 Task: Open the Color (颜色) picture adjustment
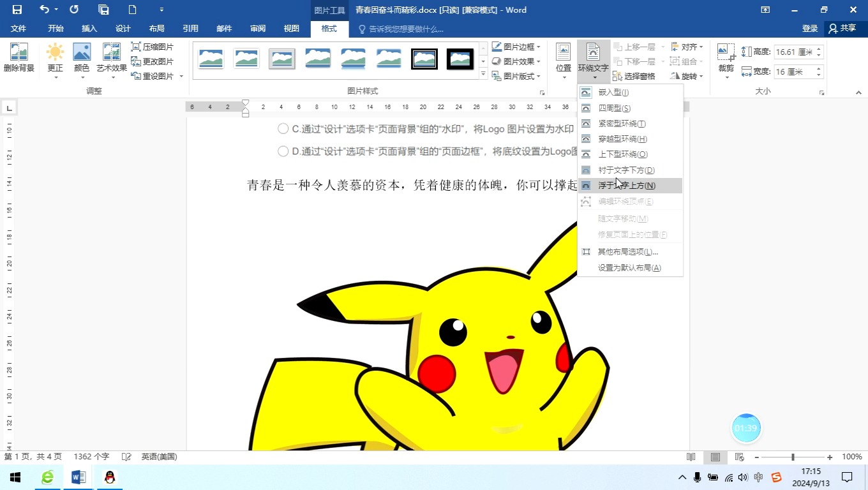[82, 60]
